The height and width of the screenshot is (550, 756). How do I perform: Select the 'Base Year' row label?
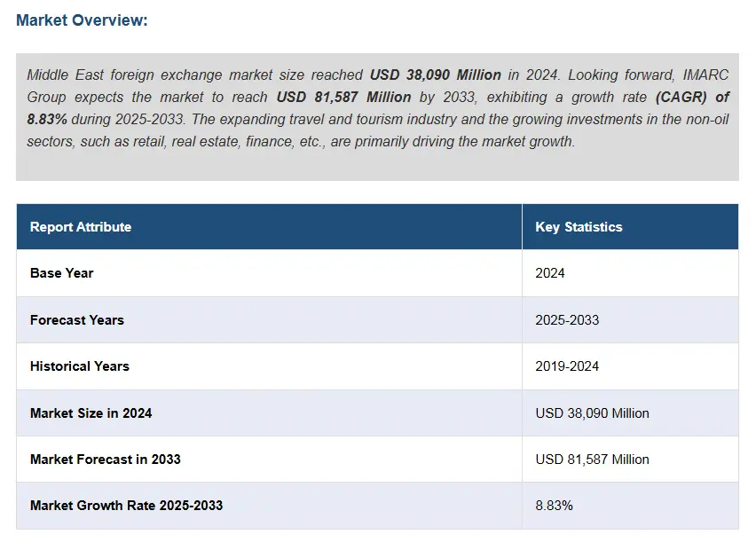(x=62, y=273)
